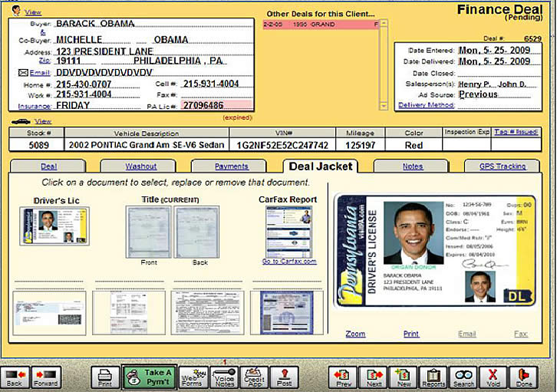This screenshot has width=557, height=392.
Task: Click Zoom link under license preview
Action: (x=355, y=334)
